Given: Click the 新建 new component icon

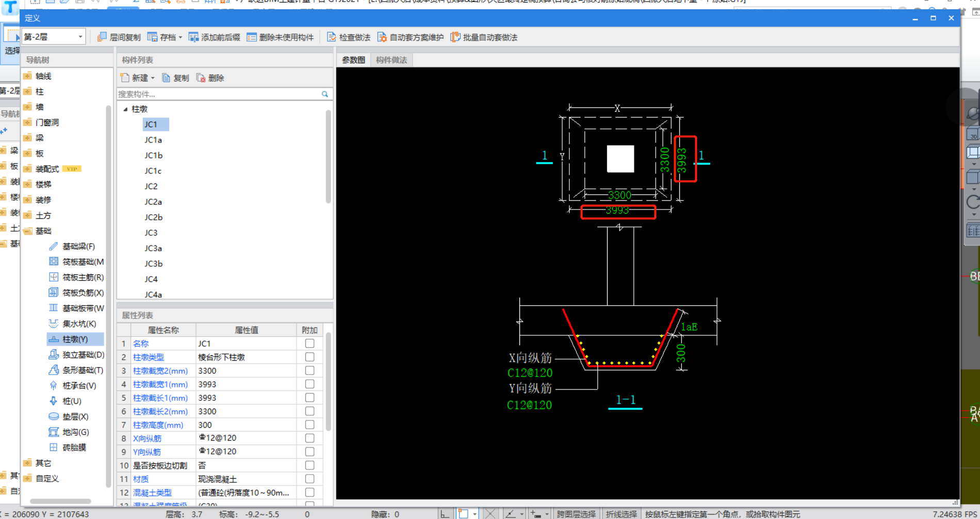Looking at the screenshot, I should pyautogui.click(x=125, y=78).
